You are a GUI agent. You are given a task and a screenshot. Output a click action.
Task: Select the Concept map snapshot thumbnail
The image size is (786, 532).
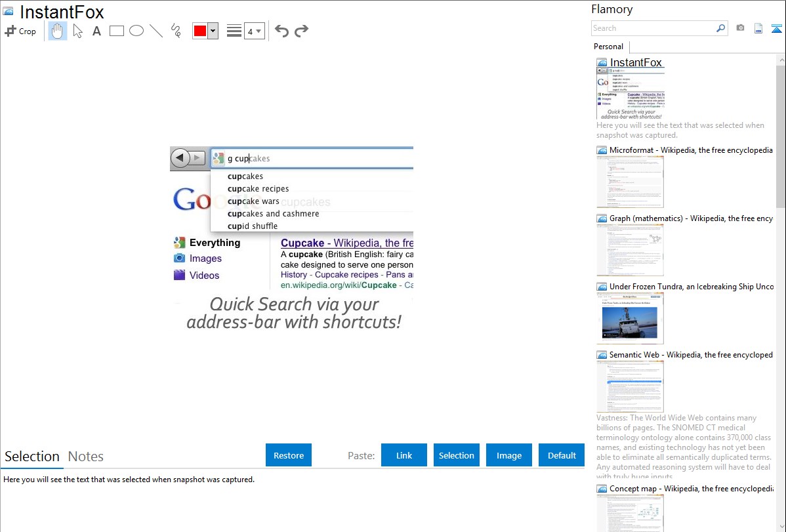[630, 512]
